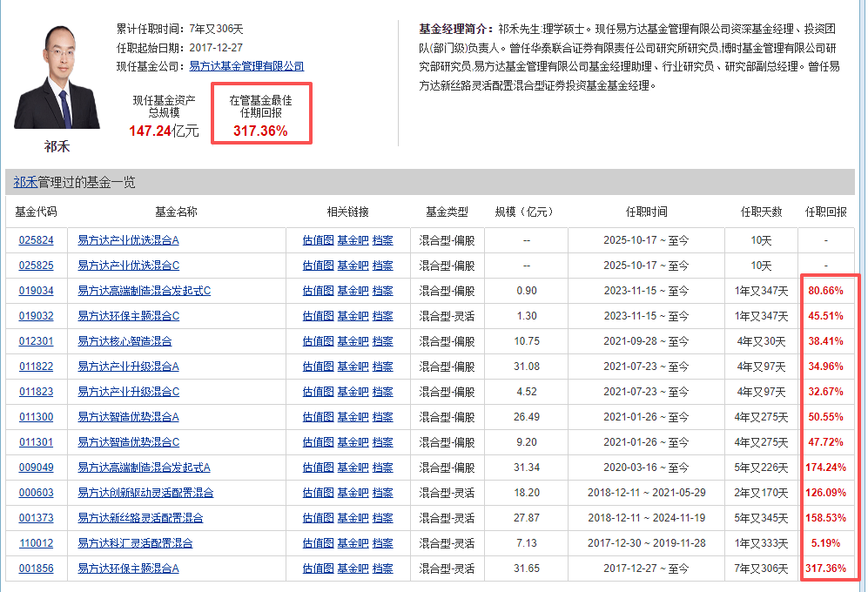Open fund 易方达新丝路灵活配置混合
The height and width of the screenshot is (592, 868).
tap(140, 518)
